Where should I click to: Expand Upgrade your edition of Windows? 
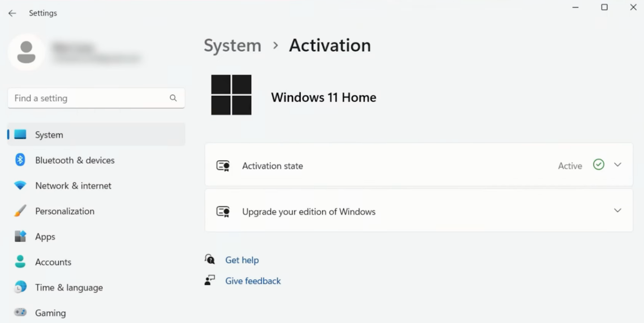(618, 210)
